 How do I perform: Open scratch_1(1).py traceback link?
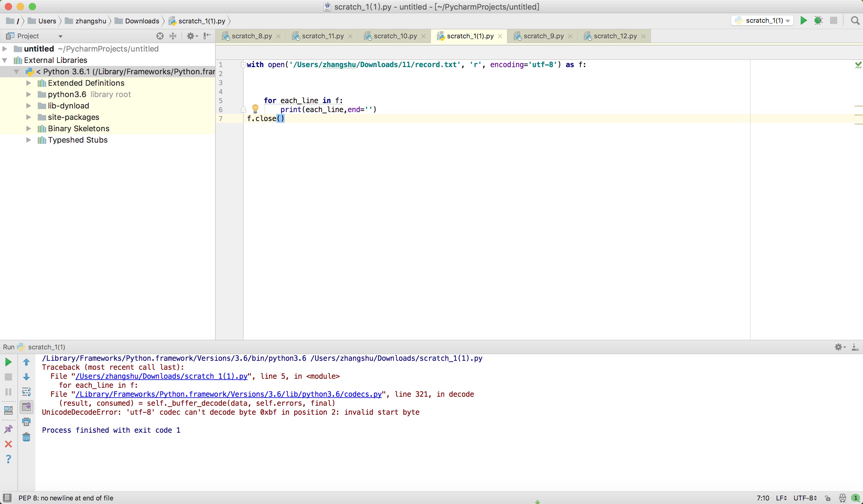point(161,376)
